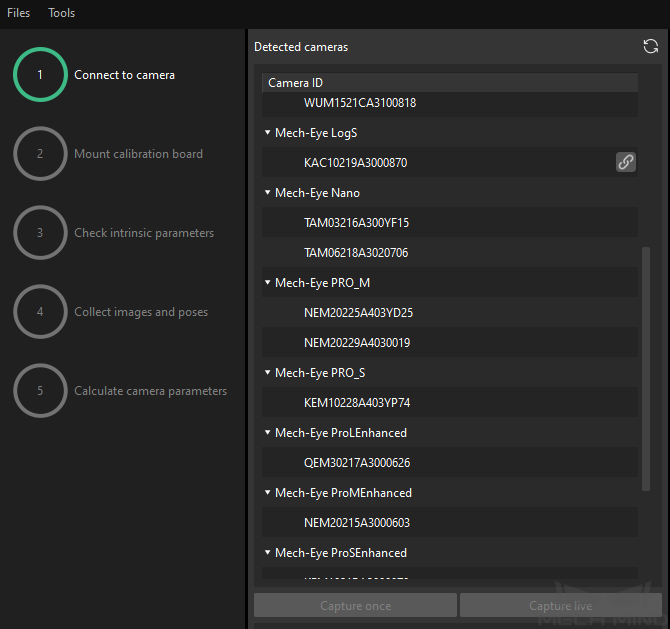The width and height of the screenshot is (670, 629).
Task: Select camera NEM20215A3000603
Action: [x=450, y=523]
